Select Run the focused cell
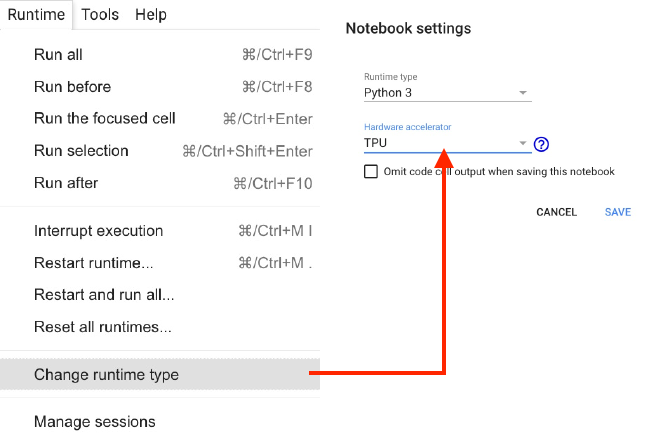The image size is (650, 443). [x=105, y=119]
